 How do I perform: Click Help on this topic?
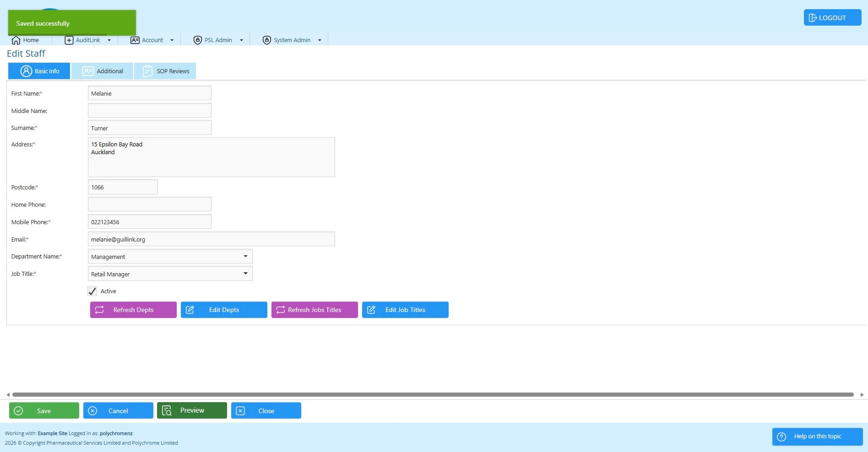(817, 436)
